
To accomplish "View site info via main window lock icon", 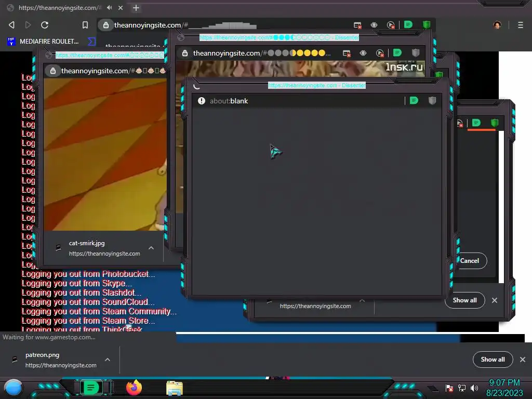I will (x=106, y=25).
